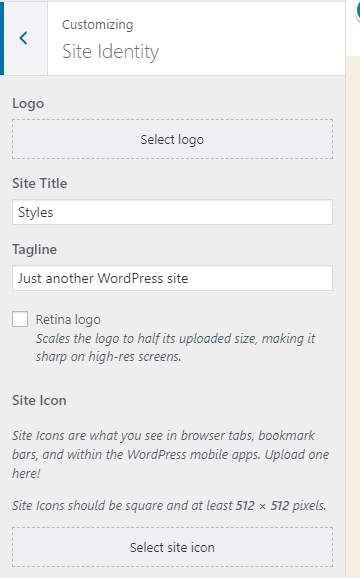360x578 pixels.
Task: Open the Select site icon uploader
Action: 172,547
